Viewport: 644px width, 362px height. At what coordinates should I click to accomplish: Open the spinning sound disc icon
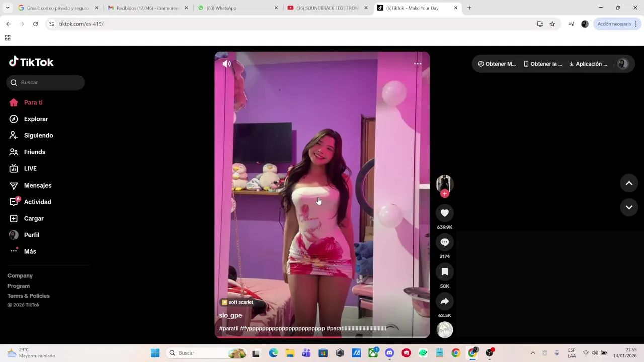pos(445,330)
